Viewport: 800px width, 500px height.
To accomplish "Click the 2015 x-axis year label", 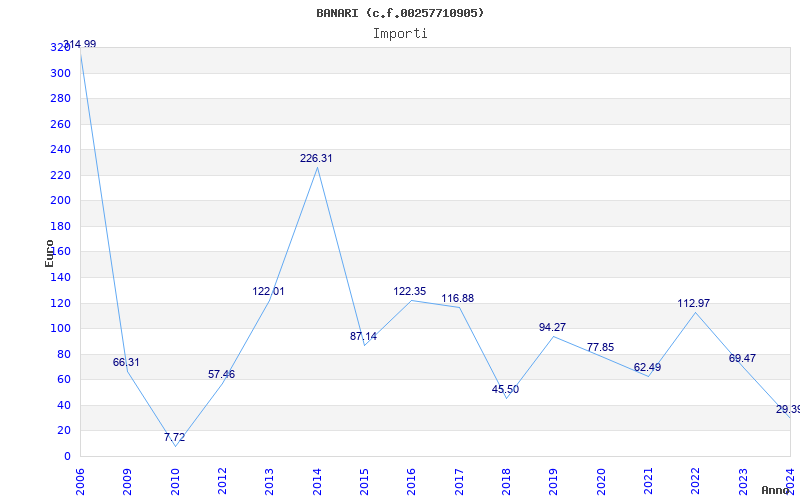I will (x=364, y=482).
